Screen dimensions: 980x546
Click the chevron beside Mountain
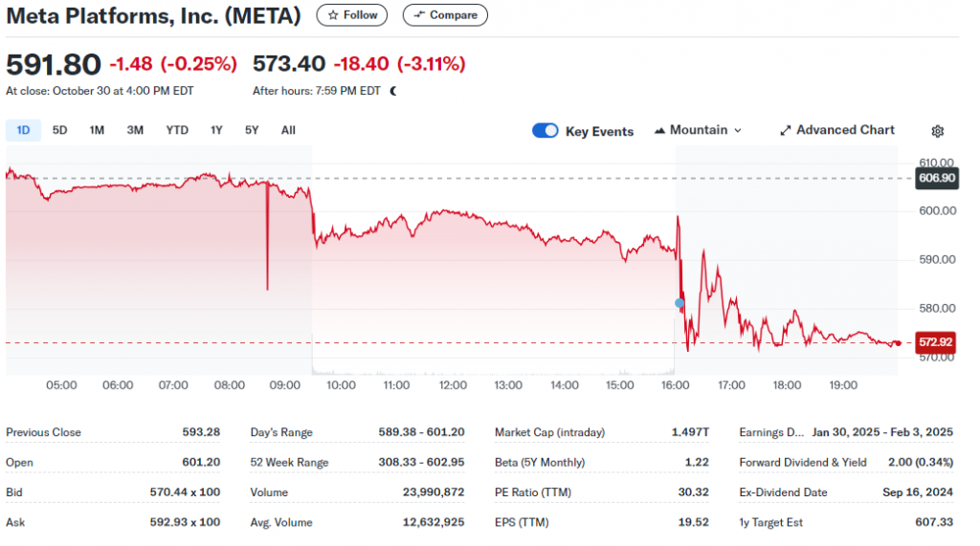pos(738,131)
